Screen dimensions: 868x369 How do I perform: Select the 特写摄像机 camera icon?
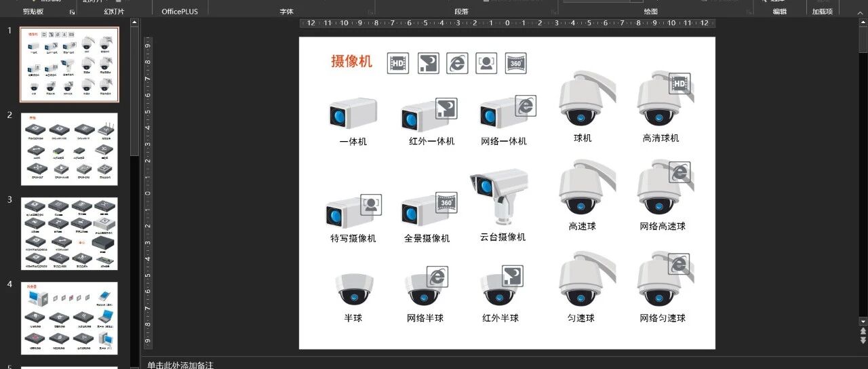click(x=353, y=210)
